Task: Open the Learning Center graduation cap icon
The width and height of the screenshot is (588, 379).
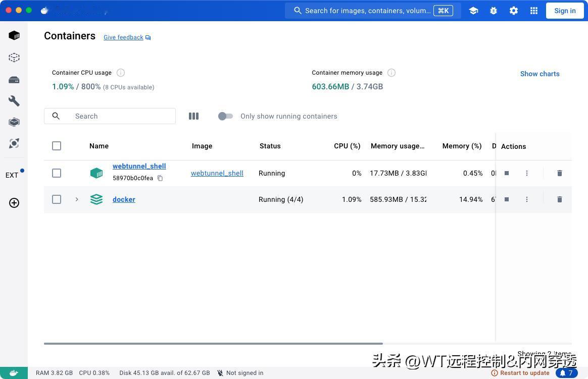Action: click(473, 11)
